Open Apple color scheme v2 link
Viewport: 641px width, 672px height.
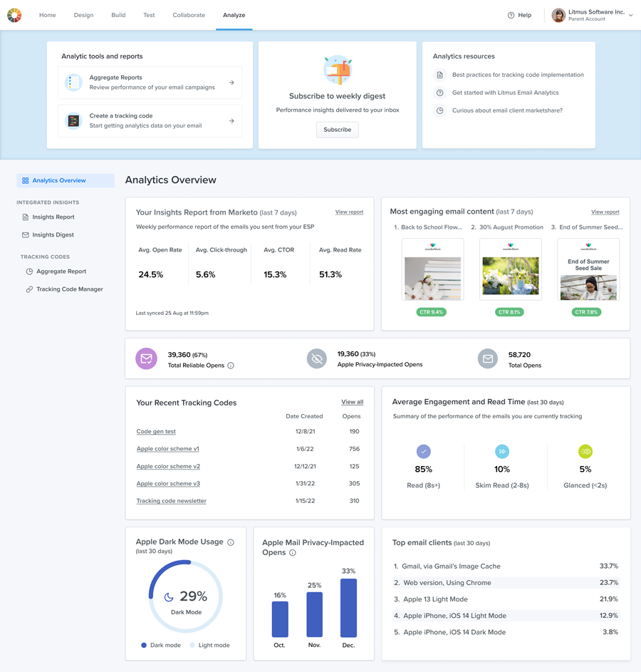[168, 466]
